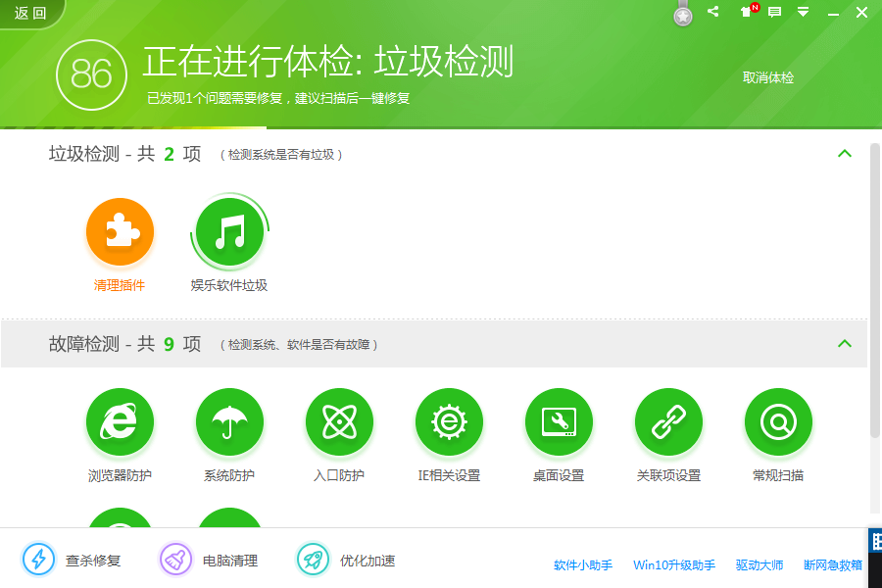
Task: Select the 系统防护 umbrella icon
Action: pos(229,421)
